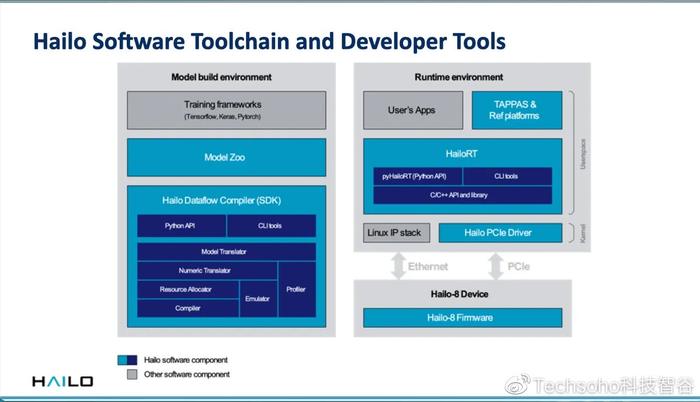700x402 pixels.
Task: Click the slide title Hailo Software Toolchain
Action: [x=269, y=41]
